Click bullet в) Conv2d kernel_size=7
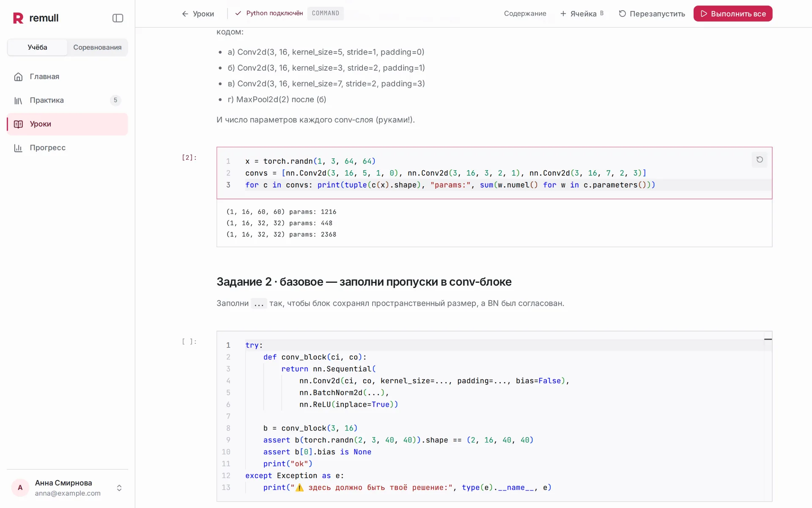The height and width of the screenshot is (508, 812). coord(326,84)
